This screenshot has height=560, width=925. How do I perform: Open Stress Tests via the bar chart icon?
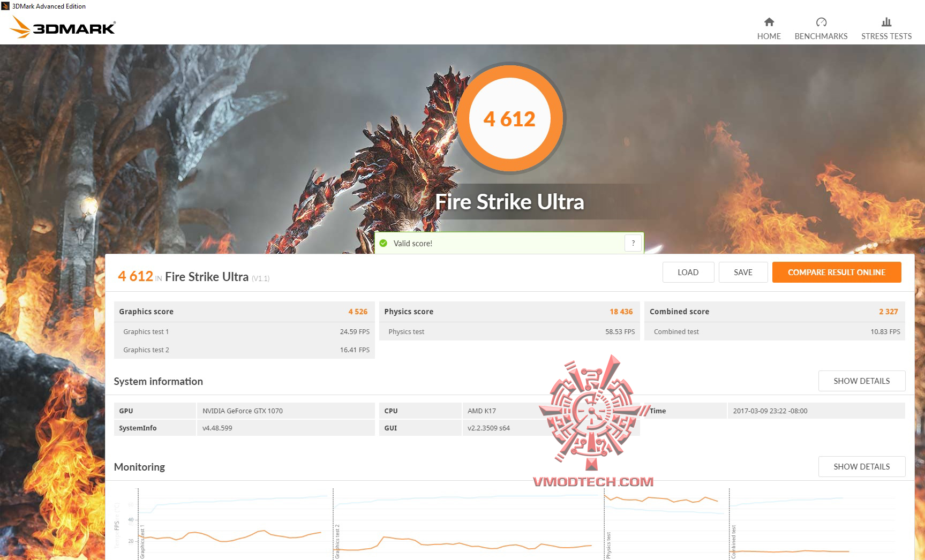pos(886,22)
